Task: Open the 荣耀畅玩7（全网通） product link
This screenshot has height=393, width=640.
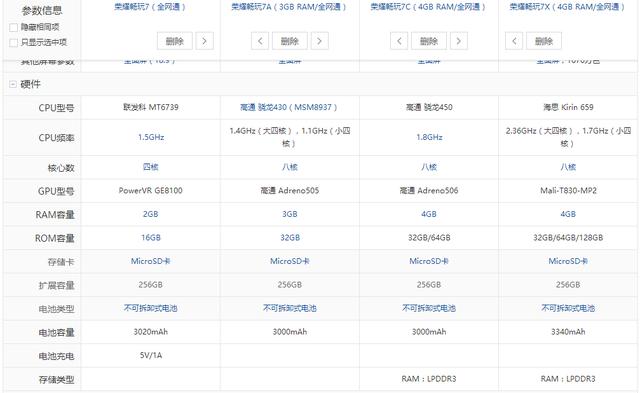Action: pos(150,7)
